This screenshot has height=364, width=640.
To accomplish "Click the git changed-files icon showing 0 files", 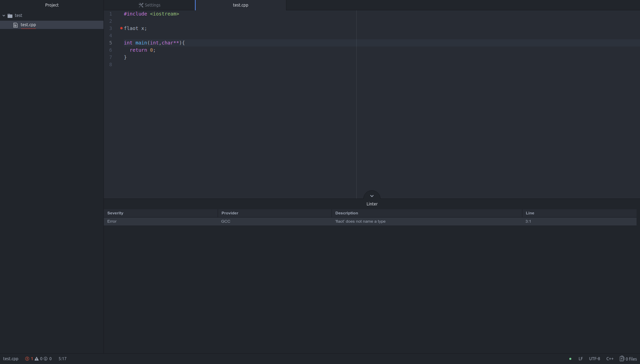I will pos(622,359).
